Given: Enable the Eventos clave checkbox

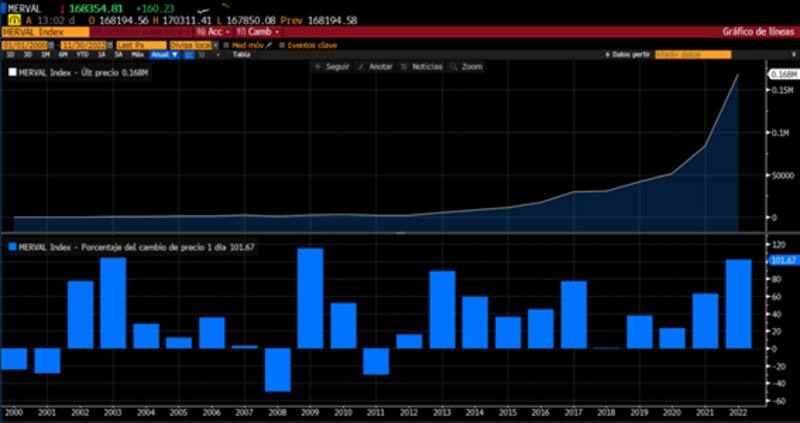Looking at the screenshot, I should 281,44.
